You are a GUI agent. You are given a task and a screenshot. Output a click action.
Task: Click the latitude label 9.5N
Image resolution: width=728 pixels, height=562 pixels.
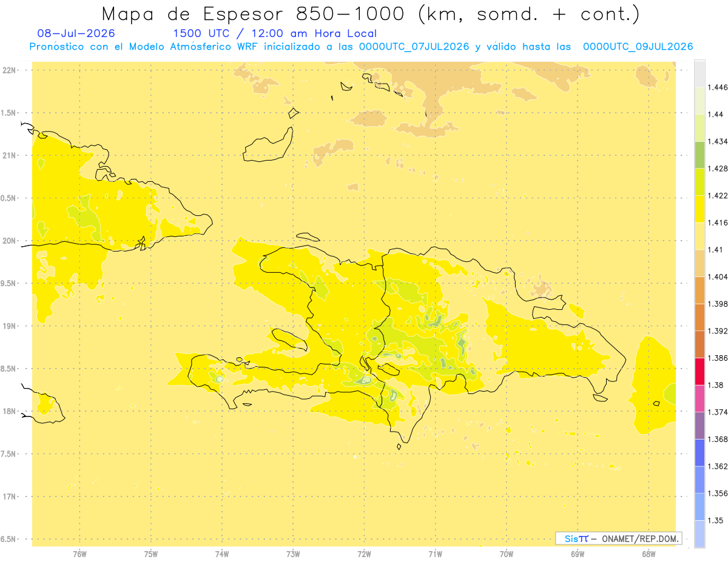9,283
